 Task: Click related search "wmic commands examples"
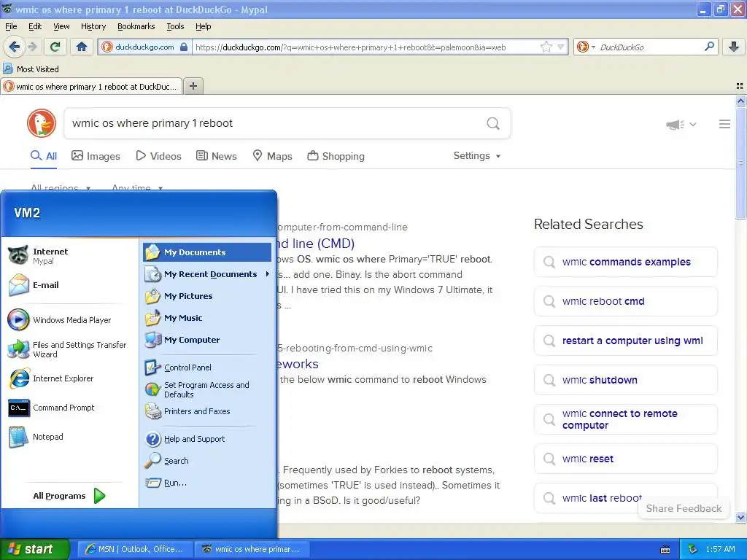625,262
